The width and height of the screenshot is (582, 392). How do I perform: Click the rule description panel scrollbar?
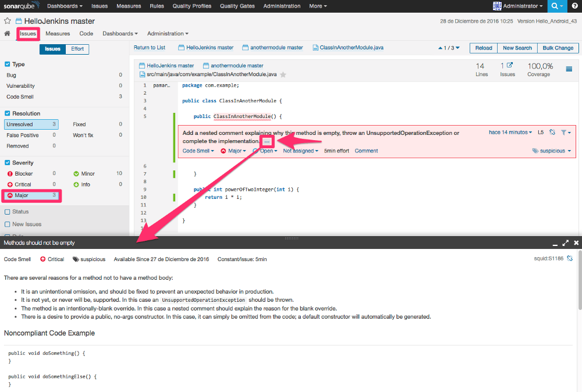[580, 281]
